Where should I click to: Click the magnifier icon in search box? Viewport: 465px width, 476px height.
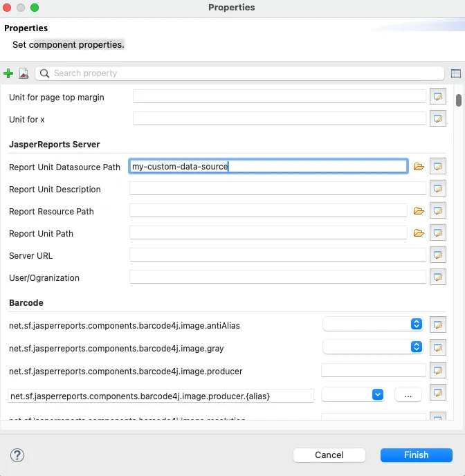44,73
